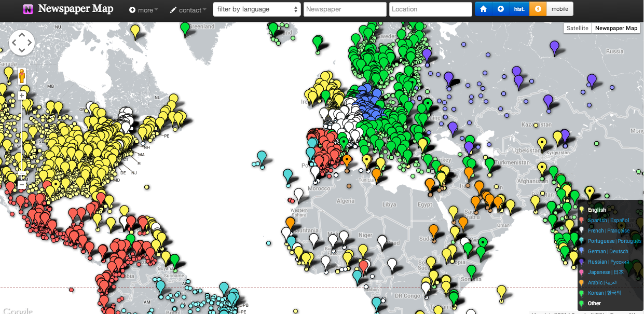This screenshot has height=314, width=644.
Task: Open the 'contact' dropdown menu
Action: click(x=188, y=10)
